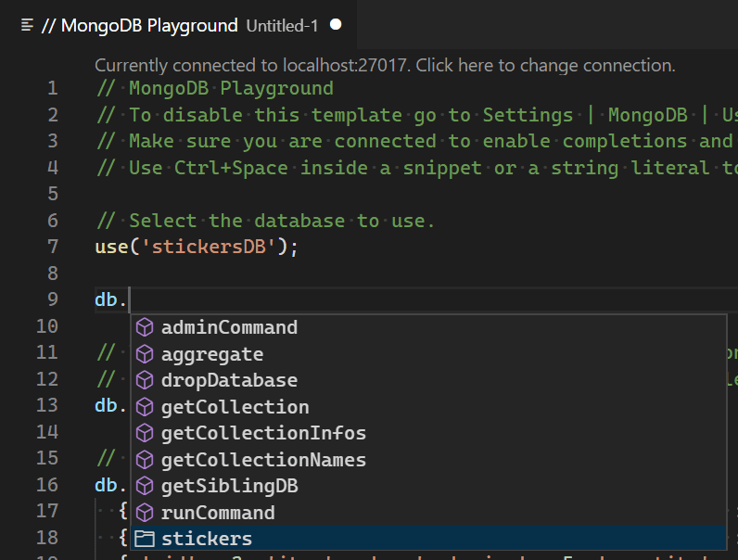Select getCollectionNames in the suggestion list

(263, 460)
